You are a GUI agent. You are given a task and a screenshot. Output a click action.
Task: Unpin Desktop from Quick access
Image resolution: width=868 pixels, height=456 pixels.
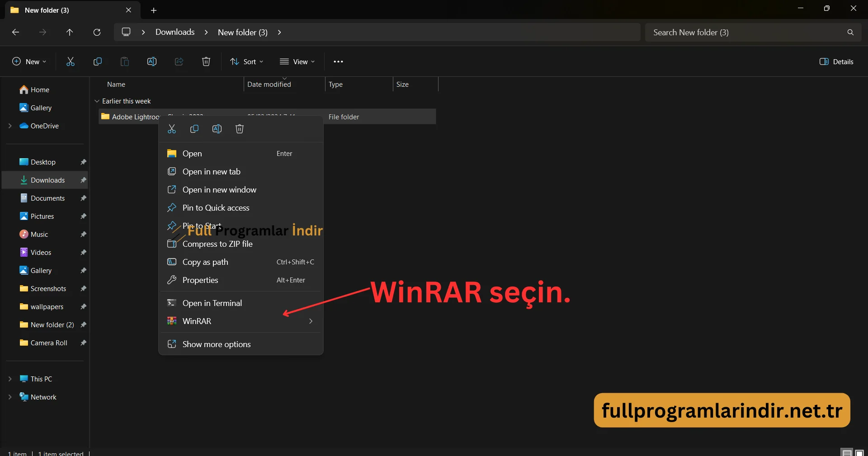[83, 162]
